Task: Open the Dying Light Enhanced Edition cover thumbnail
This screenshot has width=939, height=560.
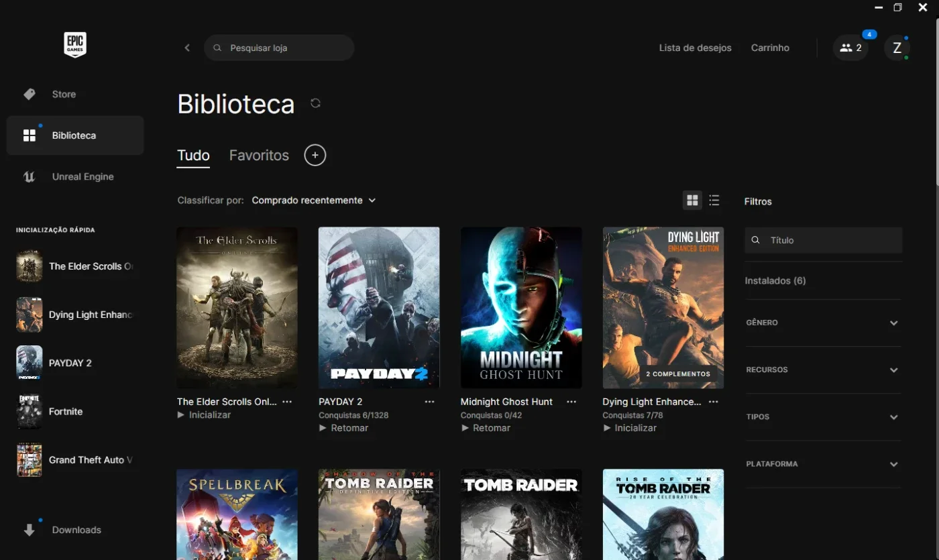Action: [663, 308]
